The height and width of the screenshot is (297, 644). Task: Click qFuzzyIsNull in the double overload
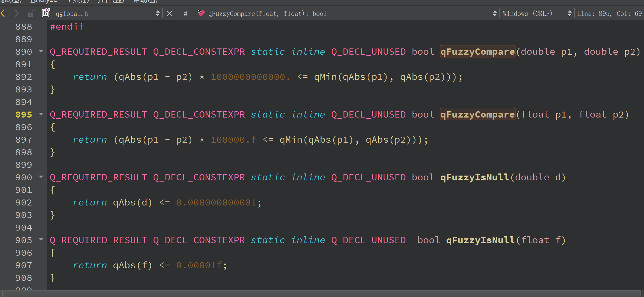tap(475, 177)
